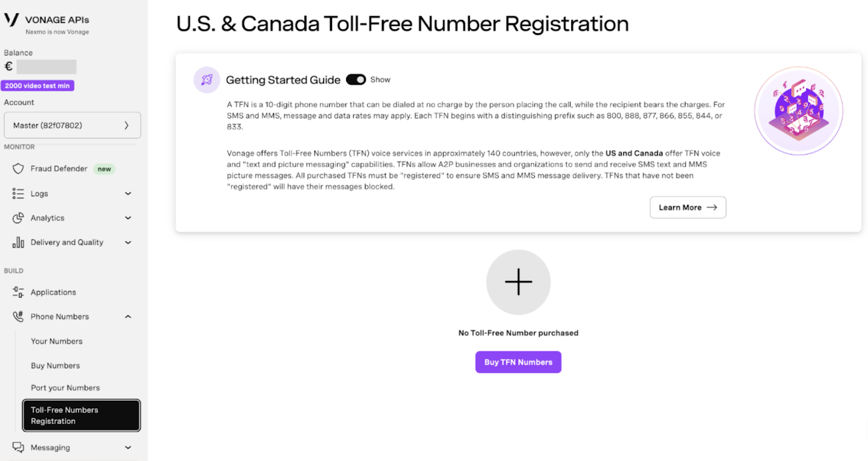Image resolution: width=868 pixels, height=461 pixels.
Task: Click the Vonage logo icon
Action: point(11,20)
